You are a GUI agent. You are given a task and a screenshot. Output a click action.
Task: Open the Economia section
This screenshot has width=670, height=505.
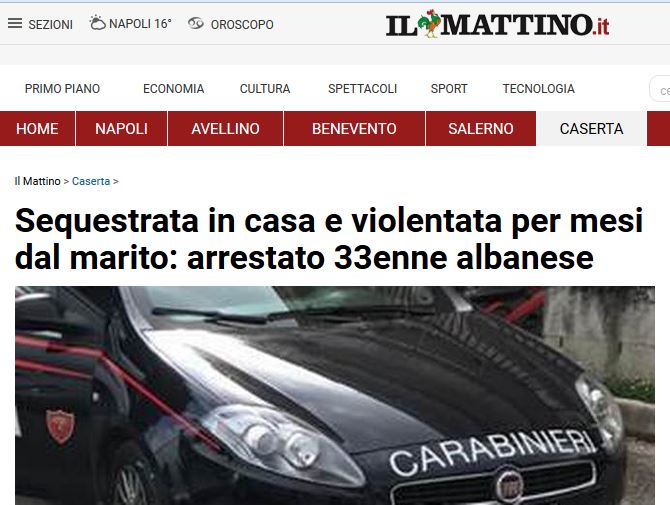(x=173, y=88)
